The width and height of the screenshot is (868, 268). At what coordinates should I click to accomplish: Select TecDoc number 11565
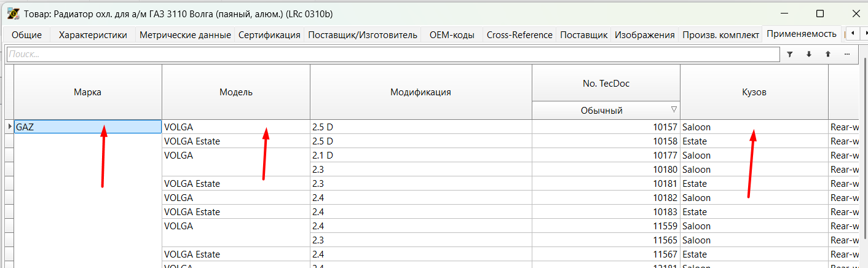pos(606,240)
